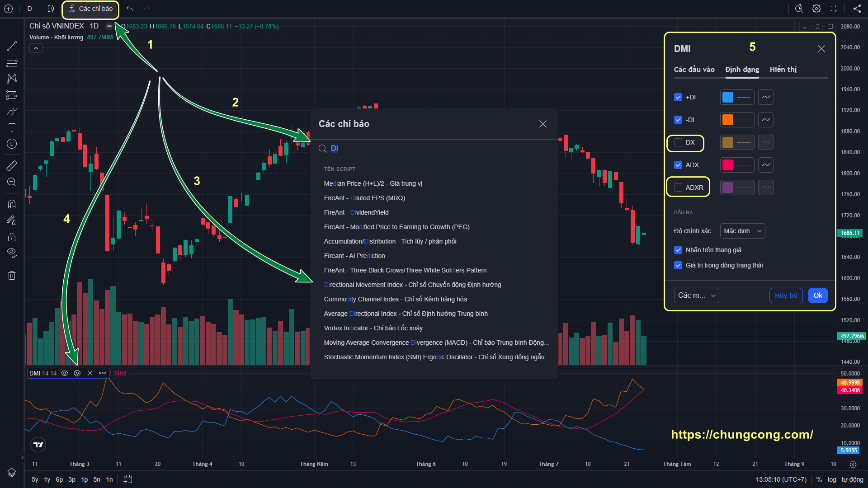Collapse the indicator legend chevron
Viewport: 868px width, 488px height.
point(36,48)
